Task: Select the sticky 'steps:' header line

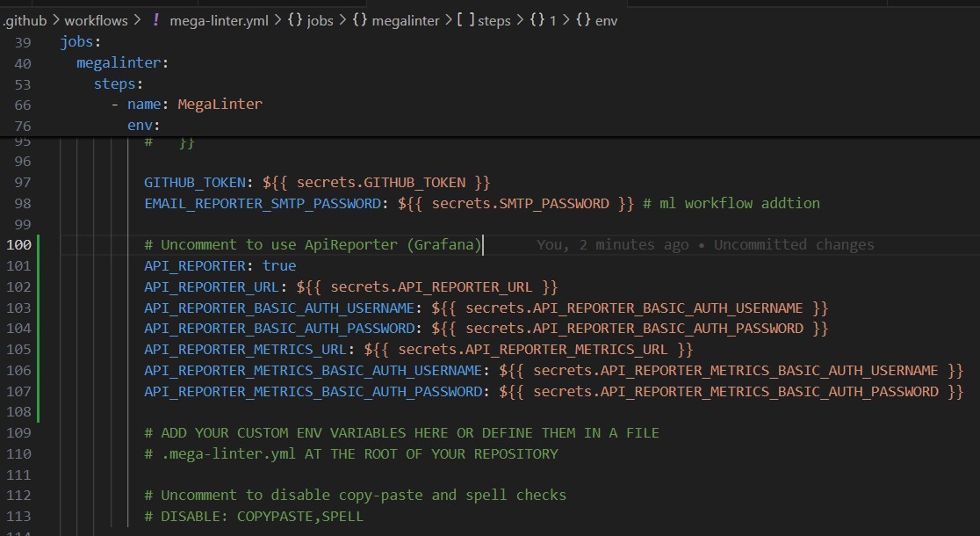Action: tap(119, 84)
